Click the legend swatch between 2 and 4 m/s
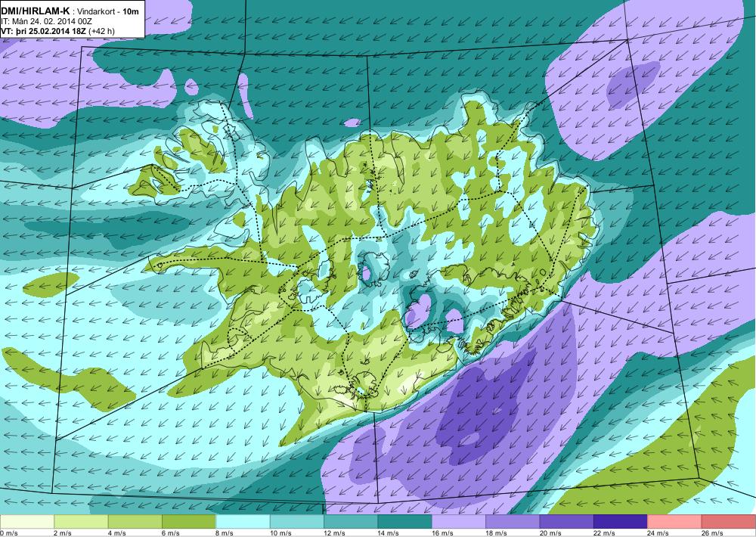756x537 pixels. (x=81, y=522)
